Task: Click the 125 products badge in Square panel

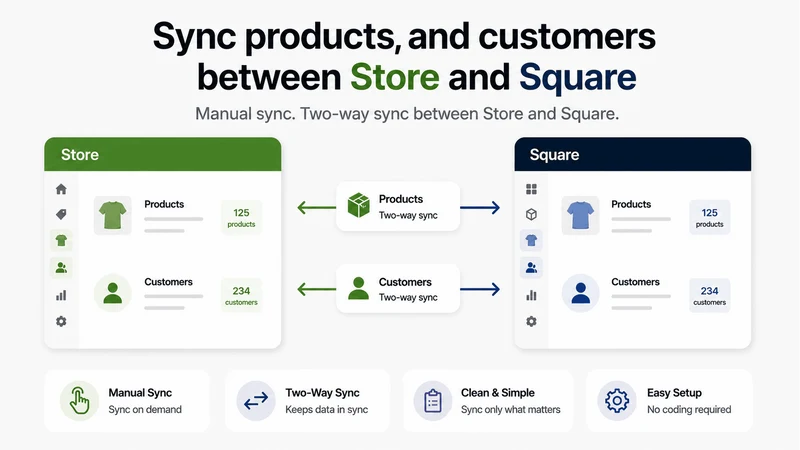Action: [x=710, y=217]
